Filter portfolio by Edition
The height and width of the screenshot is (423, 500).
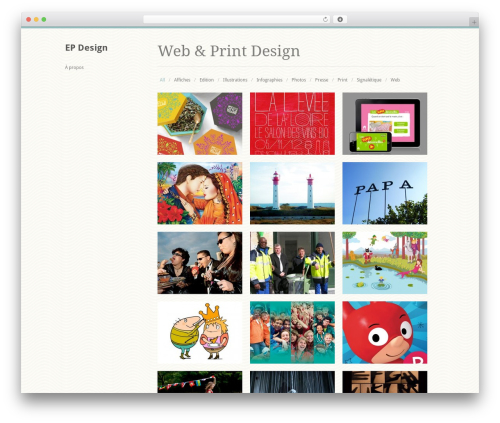click(x=207, y=80)
